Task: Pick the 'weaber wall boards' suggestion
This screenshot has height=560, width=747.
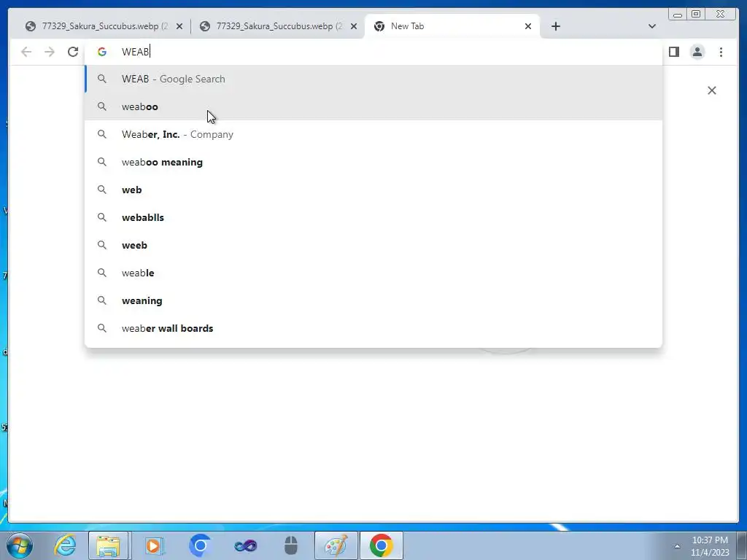Action: pyautogui.click(x=373, y=328)
